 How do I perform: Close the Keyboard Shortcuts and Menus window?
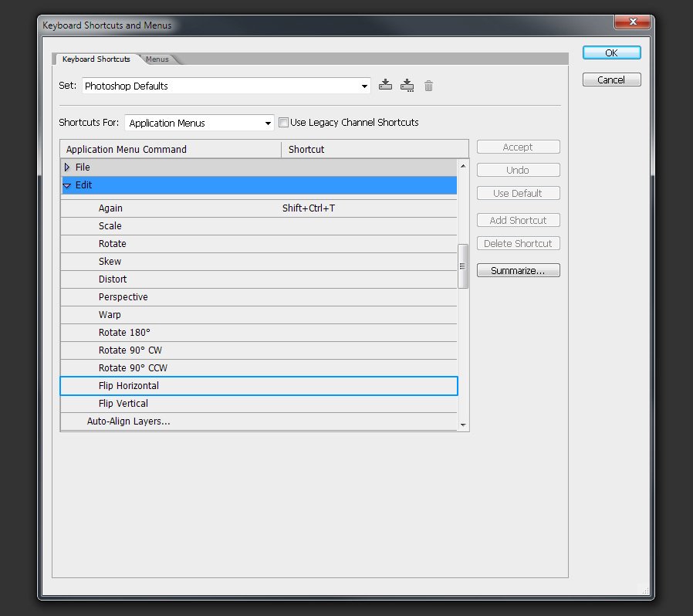[633, 22]
